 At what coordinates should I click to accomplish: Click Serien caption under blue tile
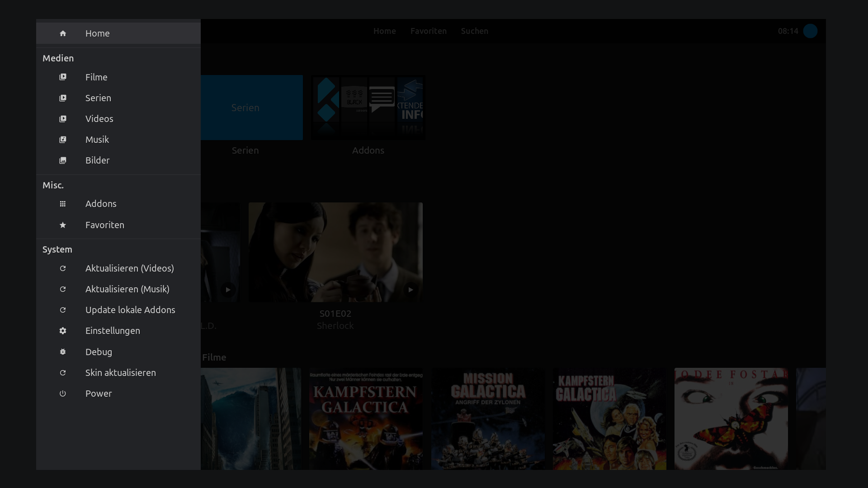click(x=245, y=150)
